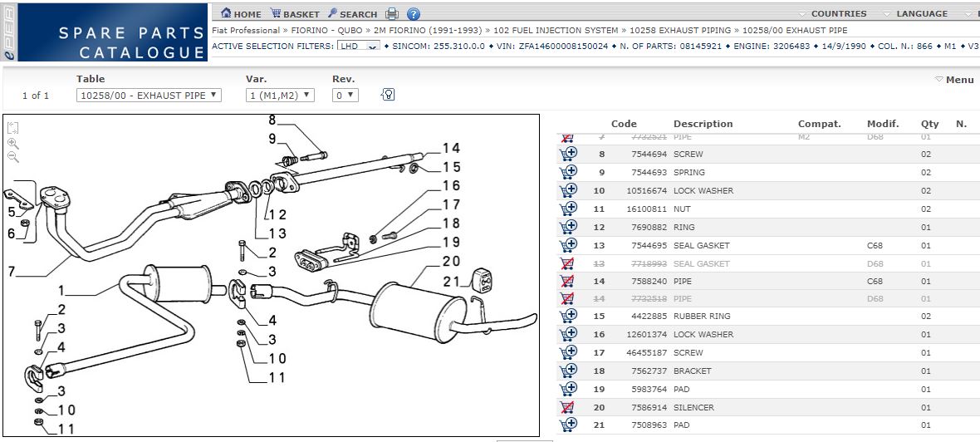
Task: Go to HOME page
Action: point(241,14)
